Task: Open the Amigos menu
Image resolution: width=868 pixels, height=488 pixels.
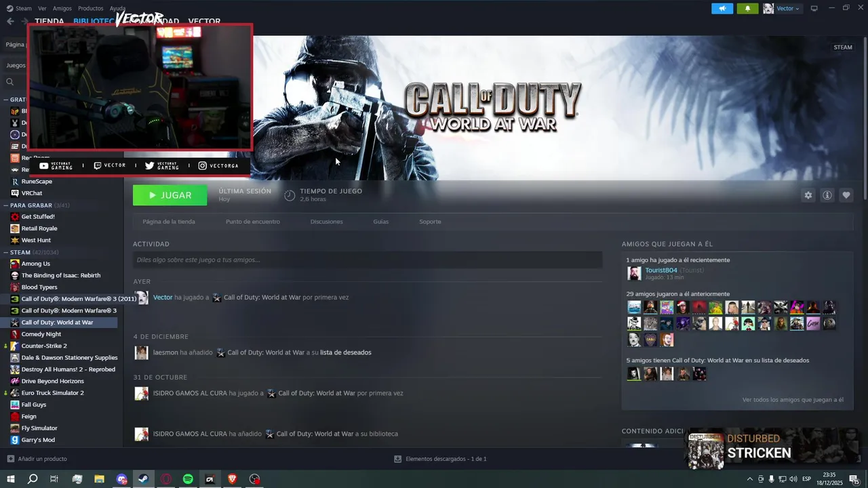Action: [x=62, y=8]
